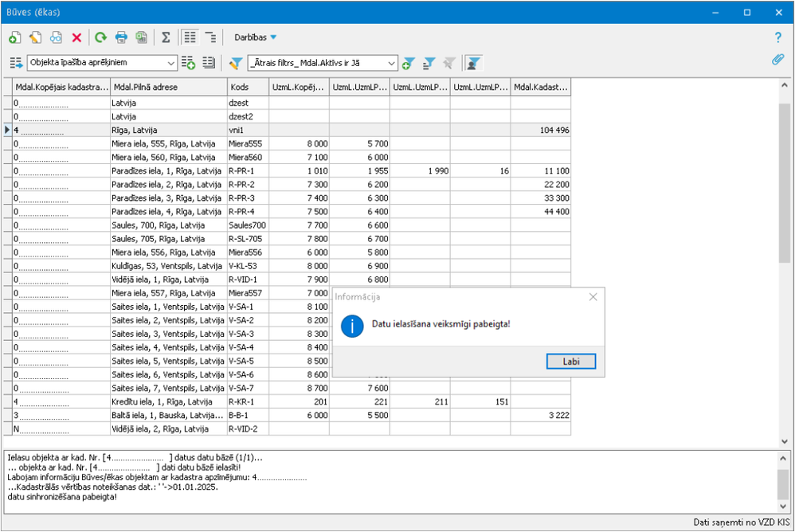This screenshot has height=532, width=795.
Task: Click code cell R-PR-2
Action: pos(248,185)
